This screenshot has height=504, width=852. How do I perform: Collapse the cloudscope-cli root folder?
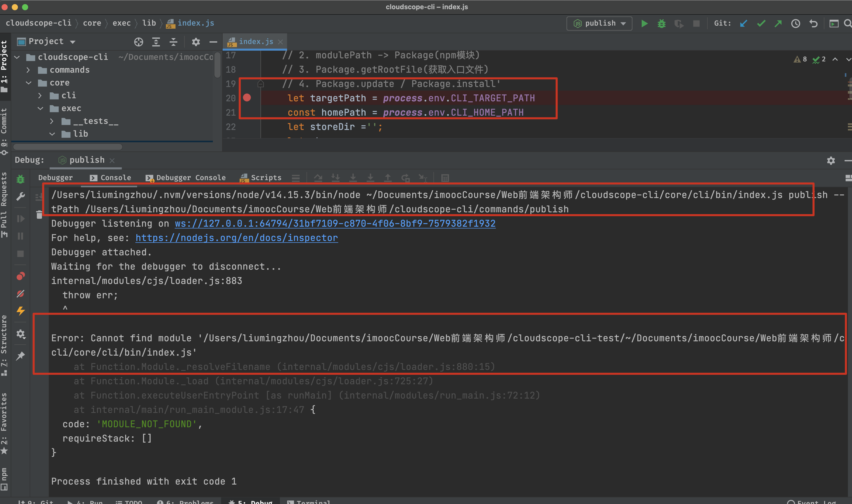(x=17, y=57)
